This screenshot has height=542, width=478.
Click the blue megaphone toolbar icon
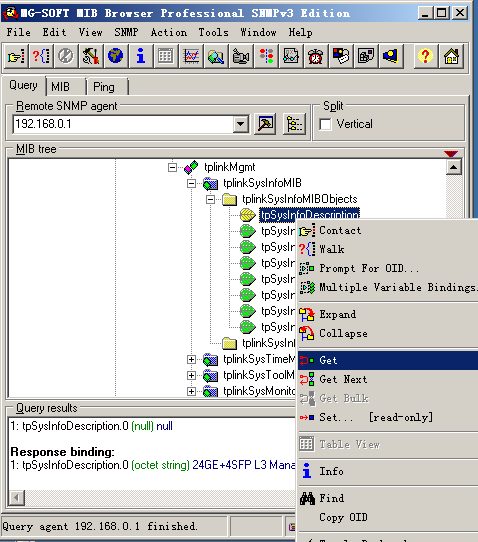click(x=391, y=56)
